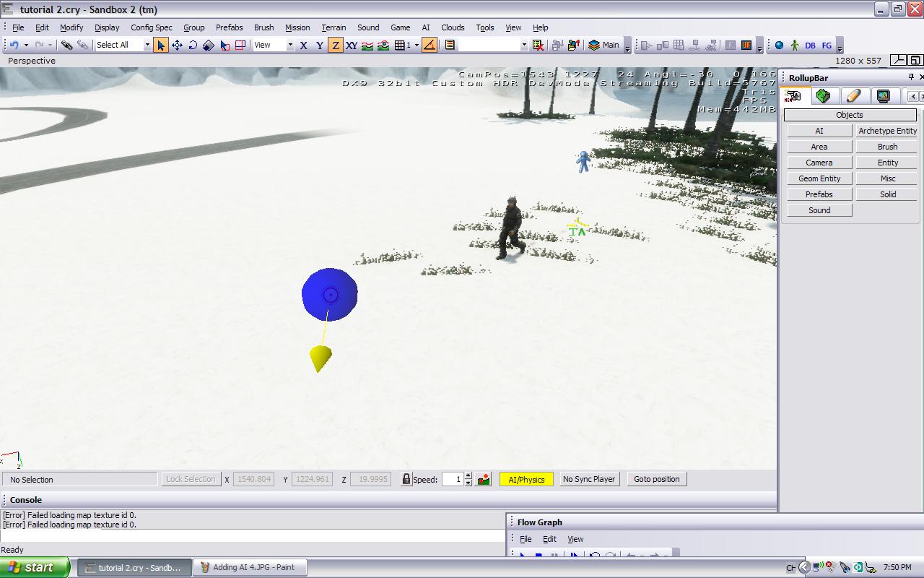Click the Unlink objects icon
This screenshot has width=924, height=578.
[83, 45]
